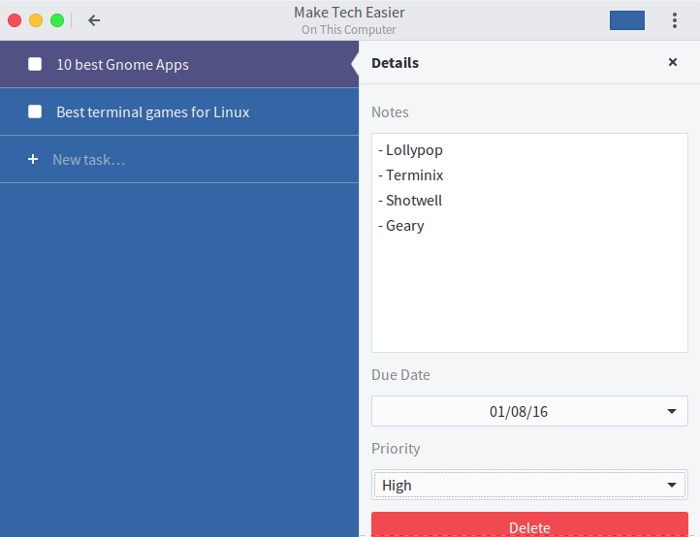
Task: Open the Priority dropdown showing High
Action: tap(529, 485)
